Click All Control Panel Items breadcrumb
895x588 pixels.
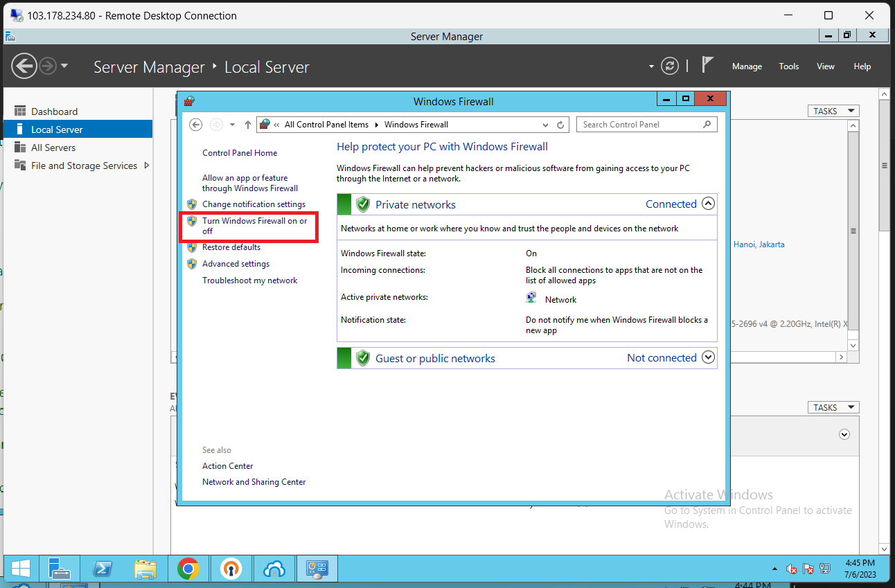click(x=326, y=125)
